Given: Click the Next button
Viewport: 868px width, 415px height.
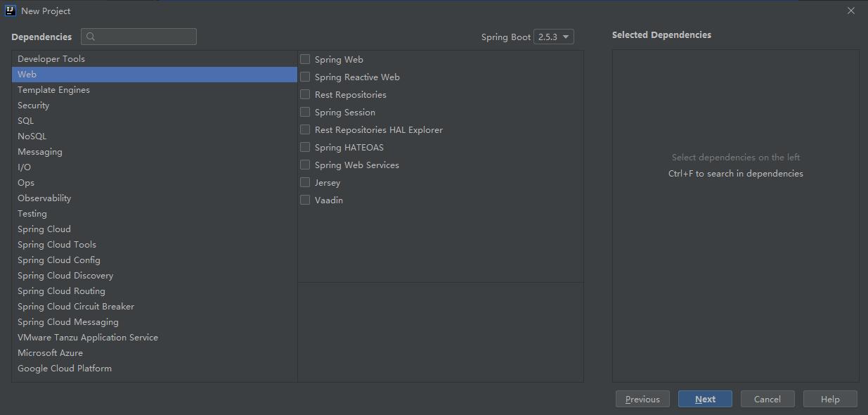Looking at the screenshot, I should coord(705,399).
